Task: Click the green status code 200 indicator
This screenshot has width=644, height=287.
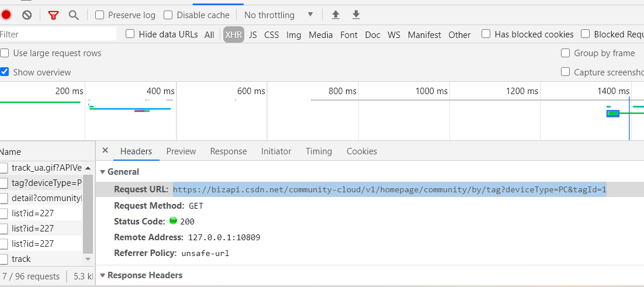Action: [x=173, y=221]
